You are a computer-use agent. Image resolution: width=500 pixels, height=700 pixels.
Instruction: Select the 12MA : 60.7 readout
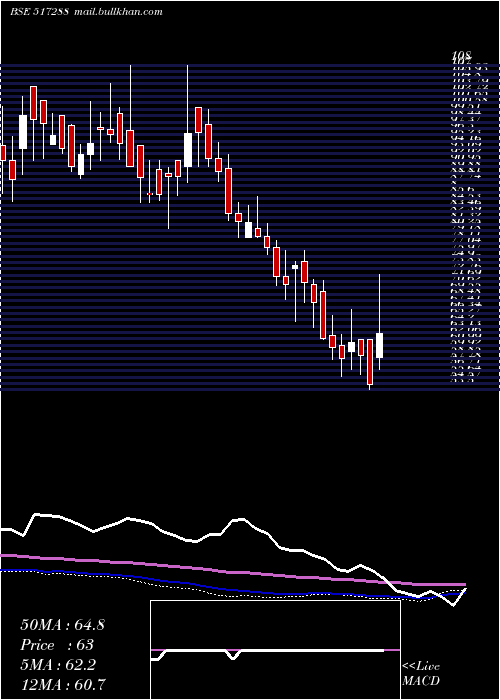click(63, 684)
